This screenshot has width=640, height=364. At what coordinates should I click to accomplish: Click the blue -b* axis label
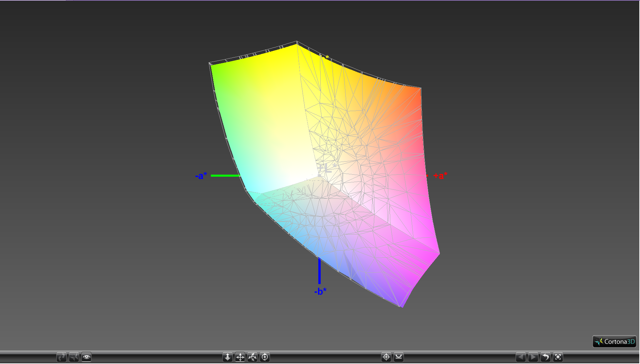pos(320,291)
